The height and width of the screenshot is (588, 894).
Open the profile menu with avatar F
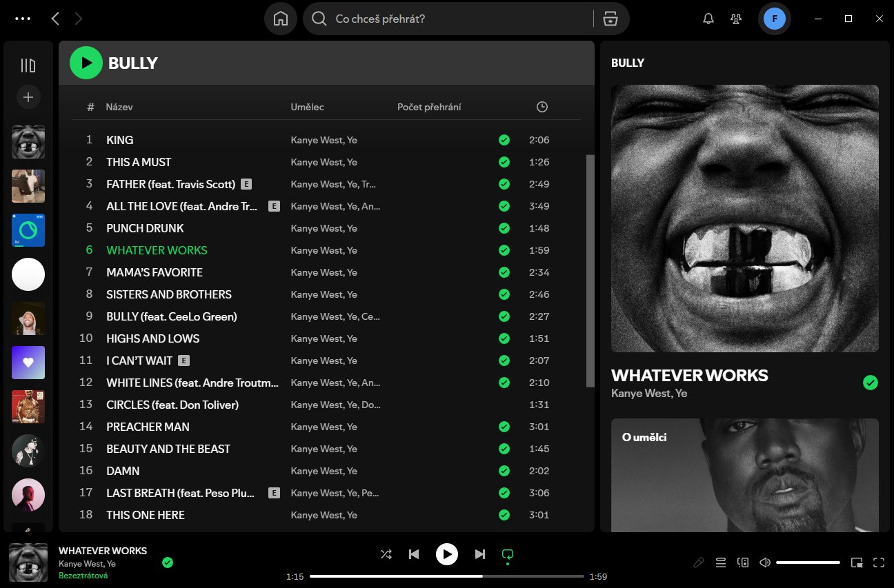775,19
